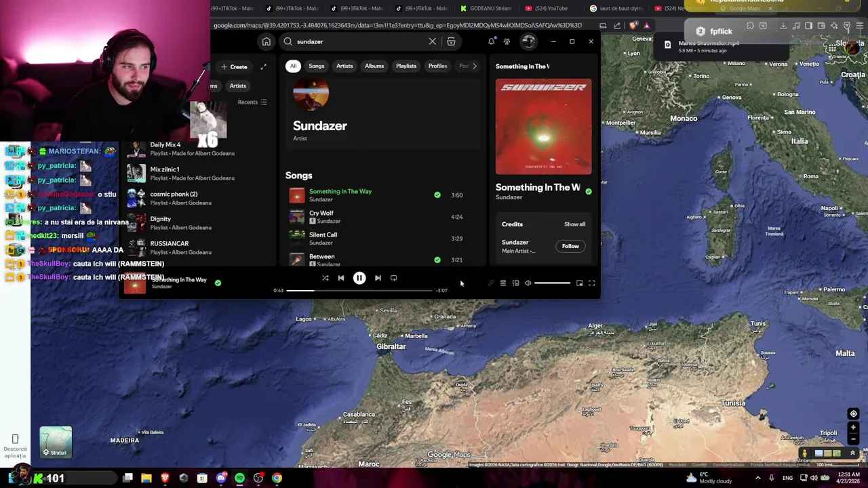Pause the playing song

tap(359, 278)
